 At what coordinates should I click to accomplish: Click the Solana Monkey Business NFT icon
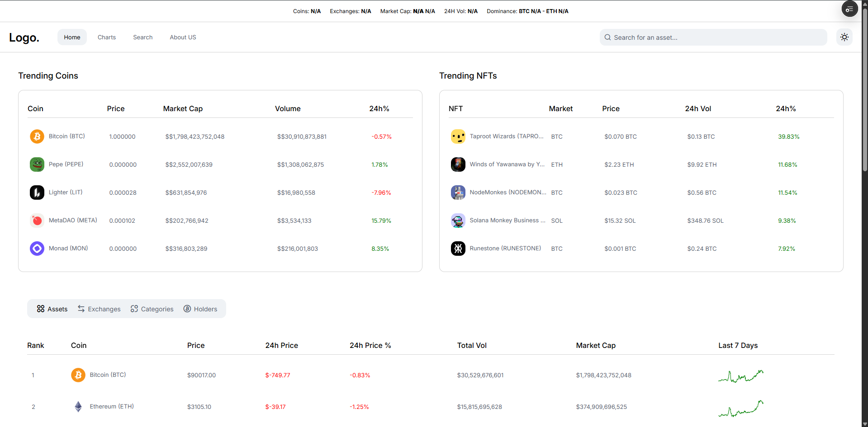(x=458, y=221)
